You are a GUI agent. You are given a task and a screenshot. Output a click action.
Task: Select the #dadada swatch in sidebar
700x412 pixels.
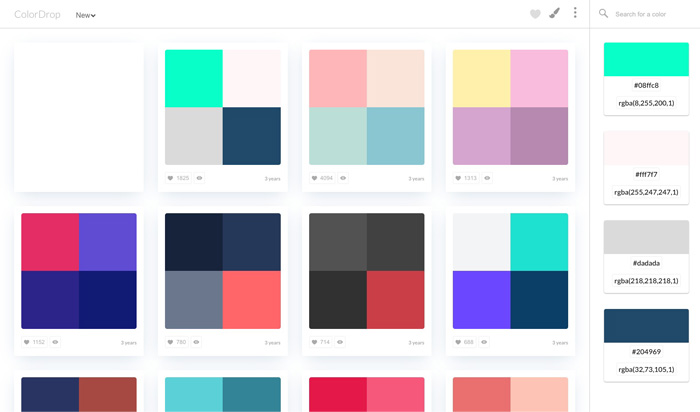point(646,237)
